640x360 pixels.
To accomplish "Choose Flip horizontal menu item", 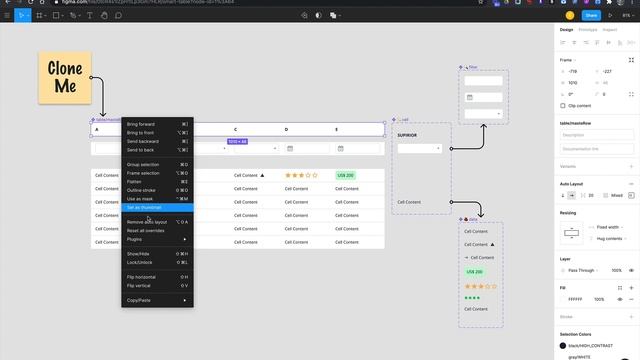I will click(158, 277).
